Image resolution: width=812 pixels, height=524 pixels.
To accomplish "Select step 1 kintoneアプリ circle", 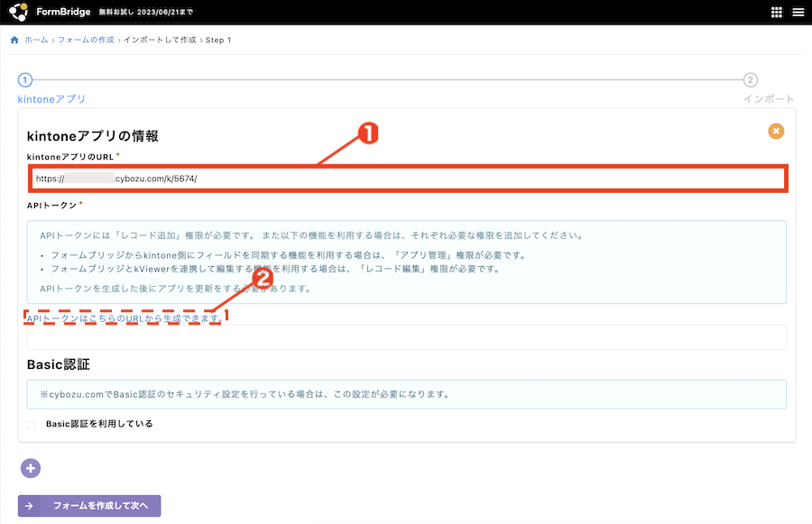I will tap(25, 80).
